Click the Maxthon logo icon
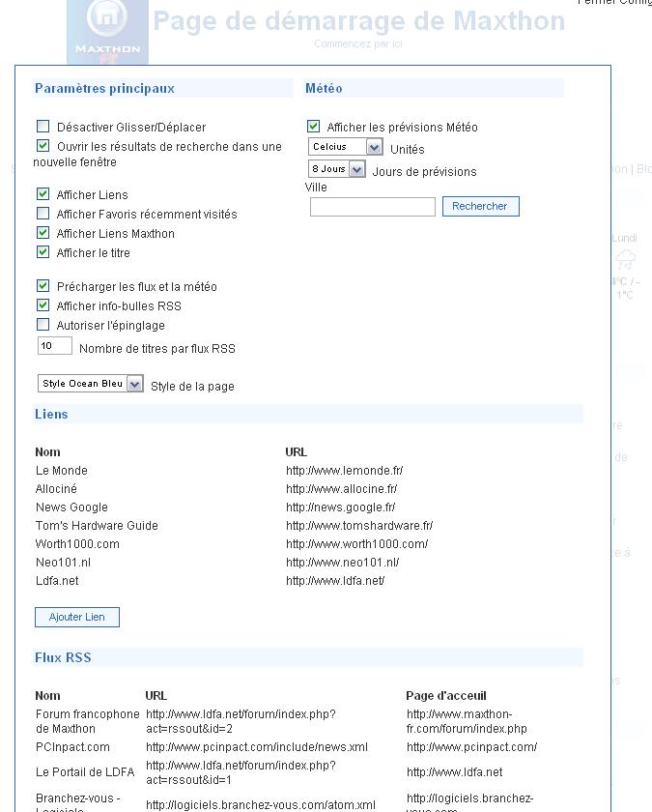Viewport: 652px width, 812px height. point(107,32)
